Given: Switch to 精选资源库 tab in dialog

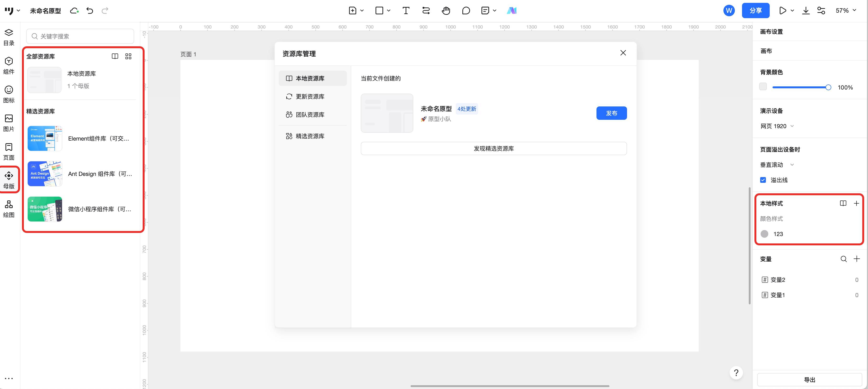Looking at the screenshot, I should 312,136.
